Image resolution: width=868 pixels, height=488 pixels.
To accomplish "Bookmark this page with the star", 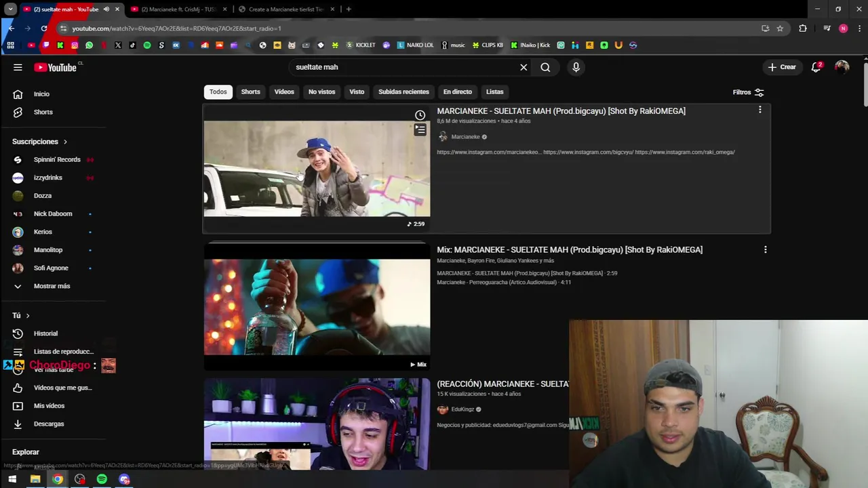I will [780, 28].
